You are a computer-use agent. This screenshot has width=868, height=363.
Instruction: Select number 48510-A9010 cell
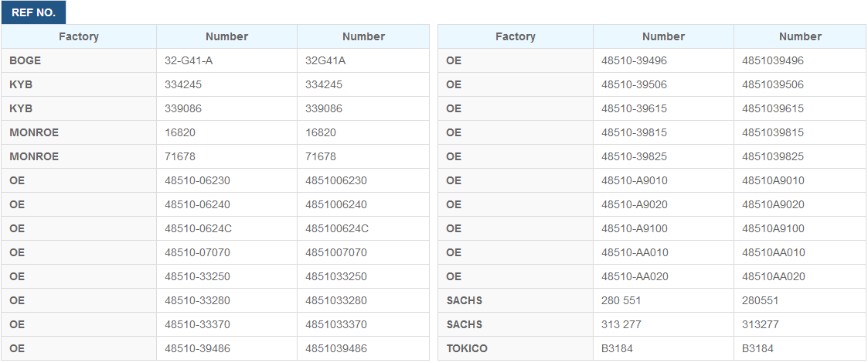pos(664,180)
